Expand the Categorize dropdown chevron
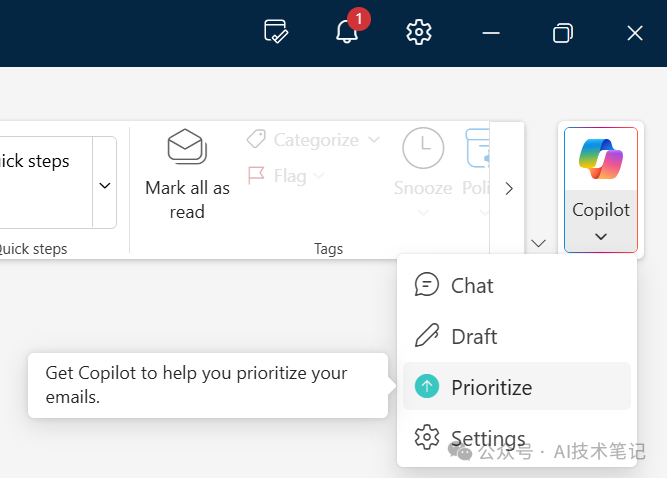The image size is (667, 478). 374,139
